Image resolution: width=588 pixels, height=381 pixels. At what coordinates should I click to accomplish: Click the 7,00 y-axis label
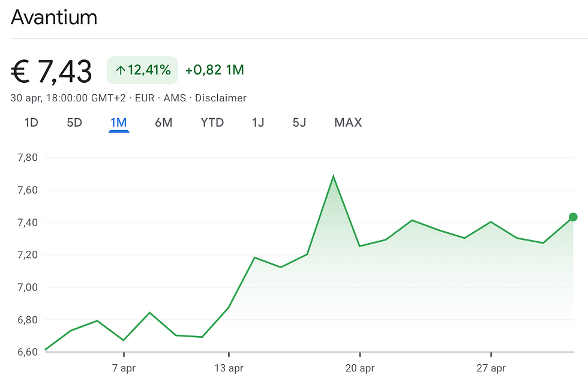click(28, 287)
